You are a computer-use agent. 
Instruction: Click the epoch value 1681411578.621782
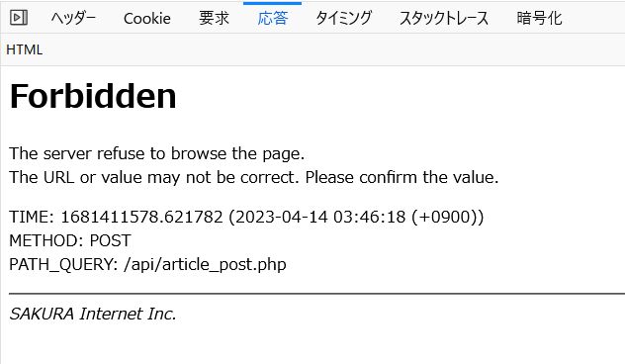pyautogui.click(x=141, y=218)
